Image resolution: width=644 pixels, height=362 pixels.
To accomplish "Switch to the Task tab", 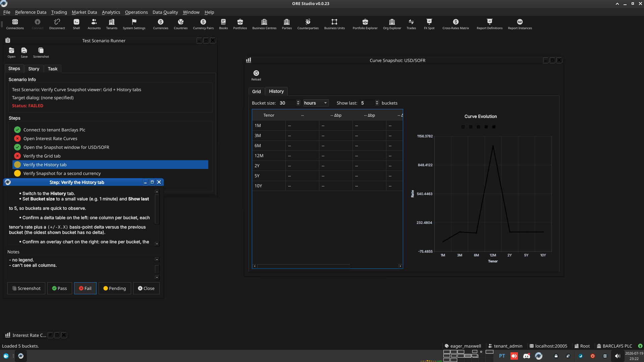I will [x=53, y=69].
